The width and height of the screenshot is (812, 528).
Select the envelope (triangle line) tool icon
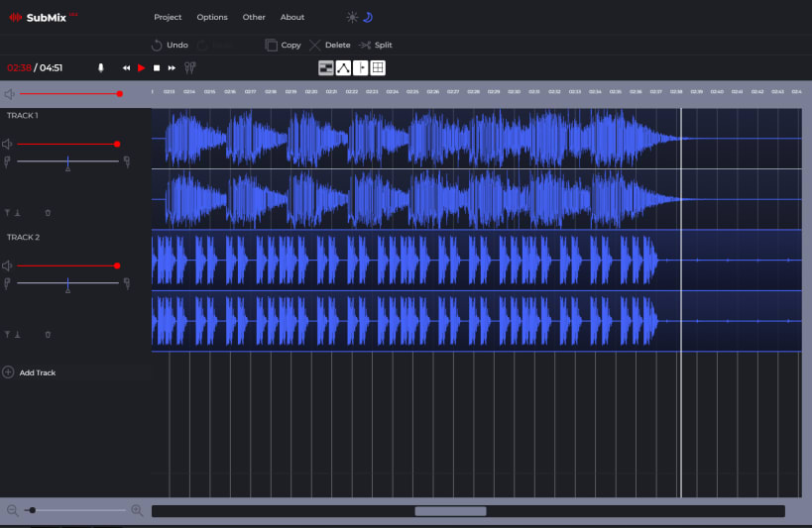tap(343, 67)
